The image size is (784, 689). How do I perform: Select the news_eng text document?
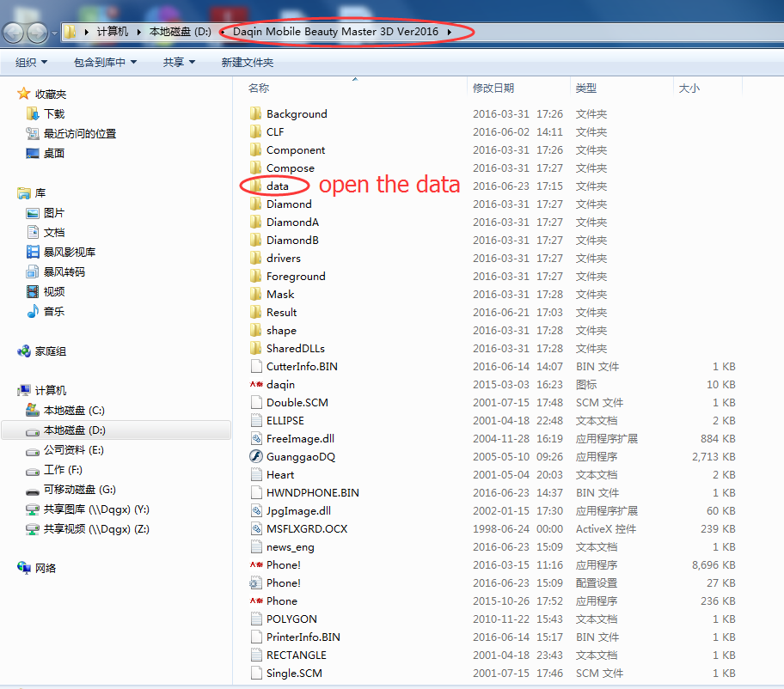pos(290,546)
